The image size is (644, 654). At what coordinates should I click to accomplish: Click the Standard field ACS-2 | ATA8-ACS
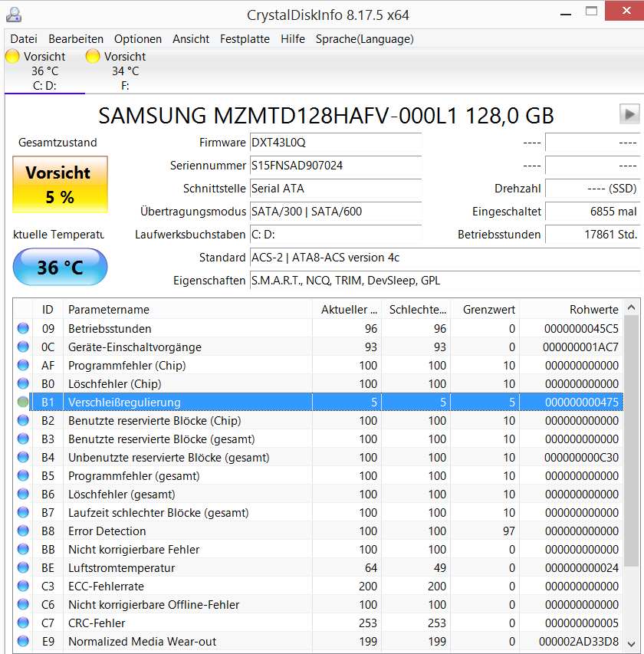pyautogui.click(x=445, y=258)
